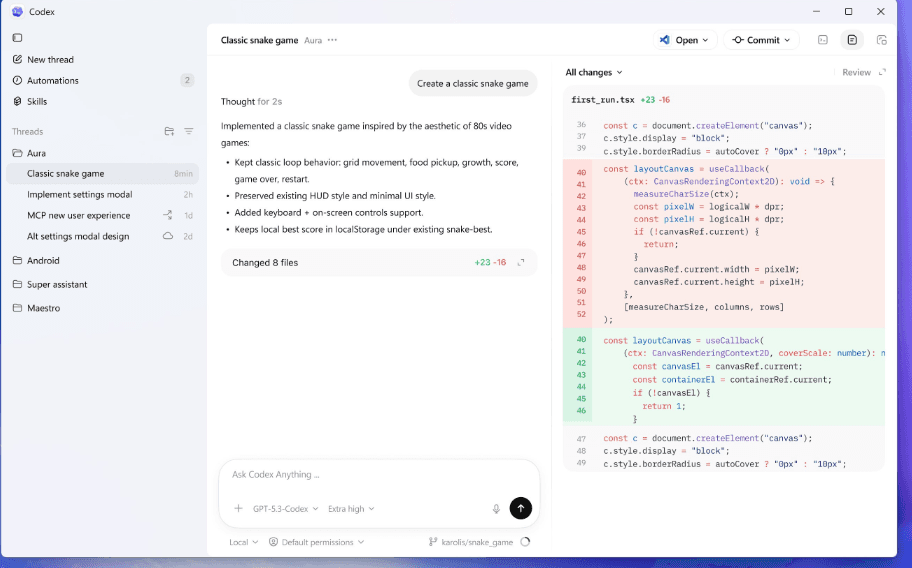912x568 pixels.
Task: Click the copy-window icon in the top right
Action: [882, 40]
